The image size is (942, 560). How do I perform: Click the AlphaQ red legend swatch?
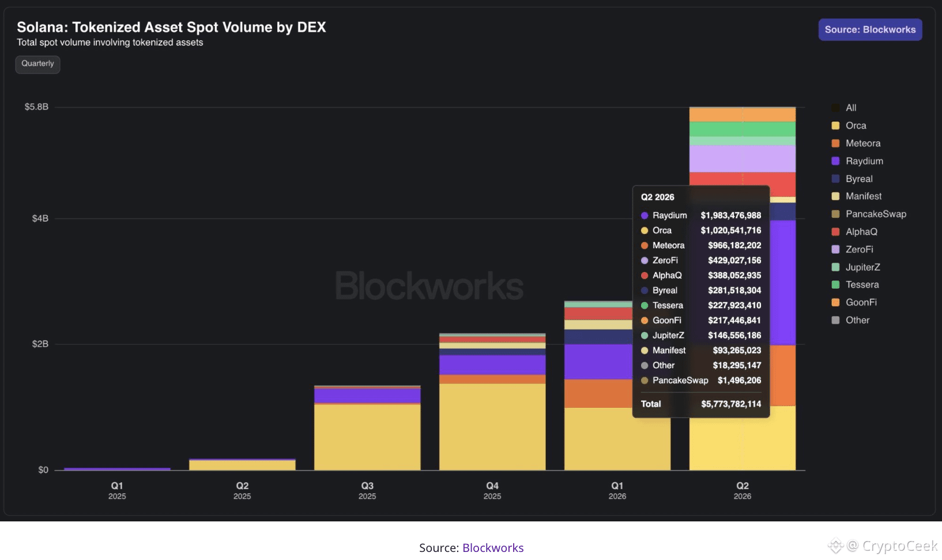(x=835, y=232)
